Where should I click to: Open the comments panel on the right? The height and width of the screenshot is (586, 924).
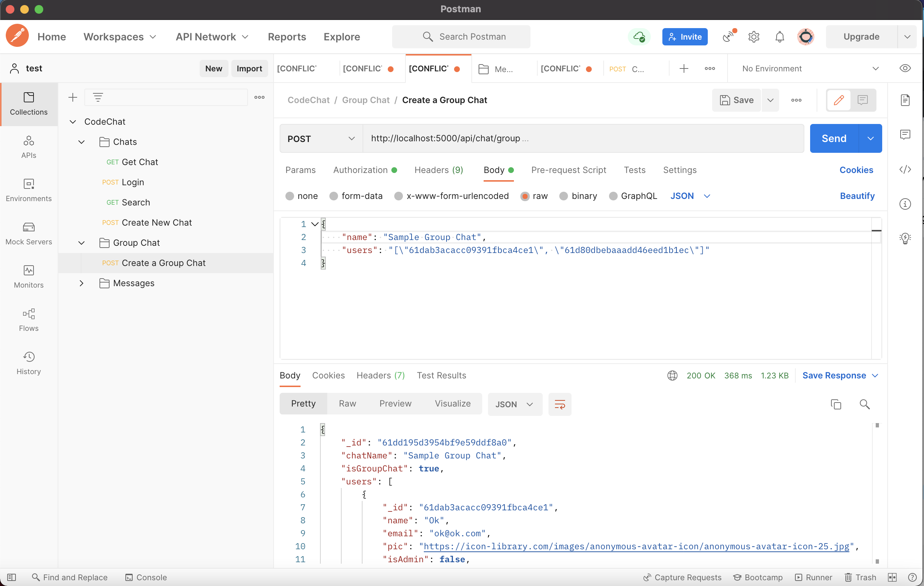(x=905, y=134)
